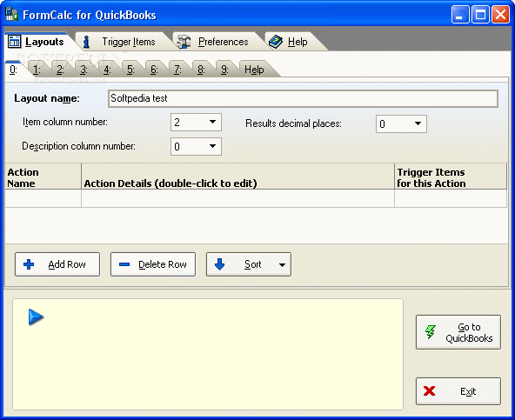This screenshot has height=420, width=515.
Task: Click the 'Results decimal places:' label
Action: tap(294, 123)
